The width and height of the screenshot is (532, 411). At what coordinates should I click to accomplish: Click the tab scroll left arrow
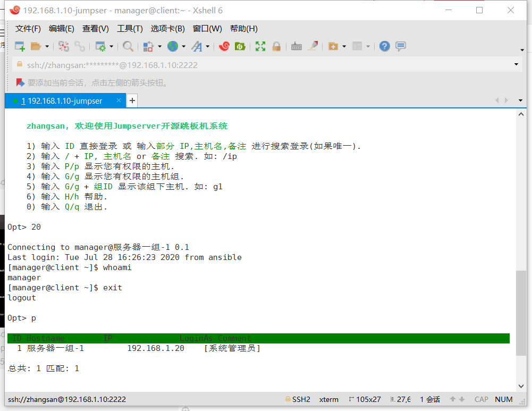coord(497,100)
